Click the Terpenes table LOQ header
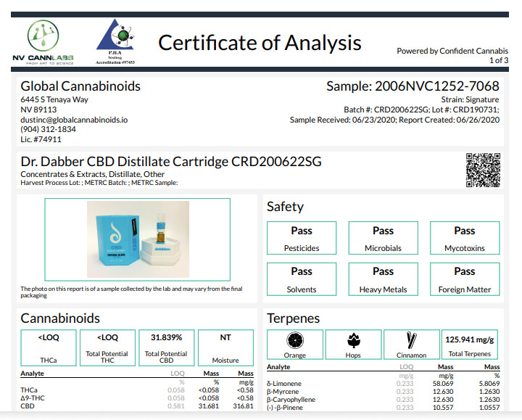Viewport: 522px width, 420px height. 407,367
